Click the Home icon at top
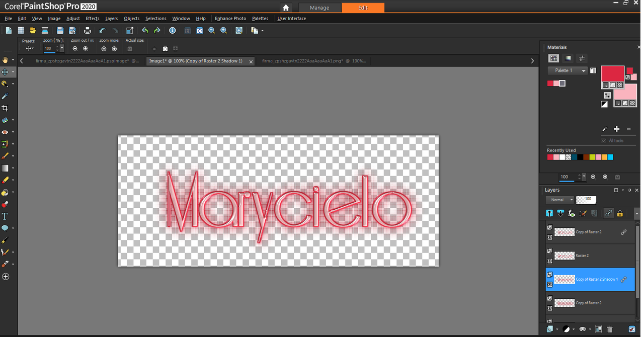The width and height of the screenshot is (644, 337). (x=286, y=8)
